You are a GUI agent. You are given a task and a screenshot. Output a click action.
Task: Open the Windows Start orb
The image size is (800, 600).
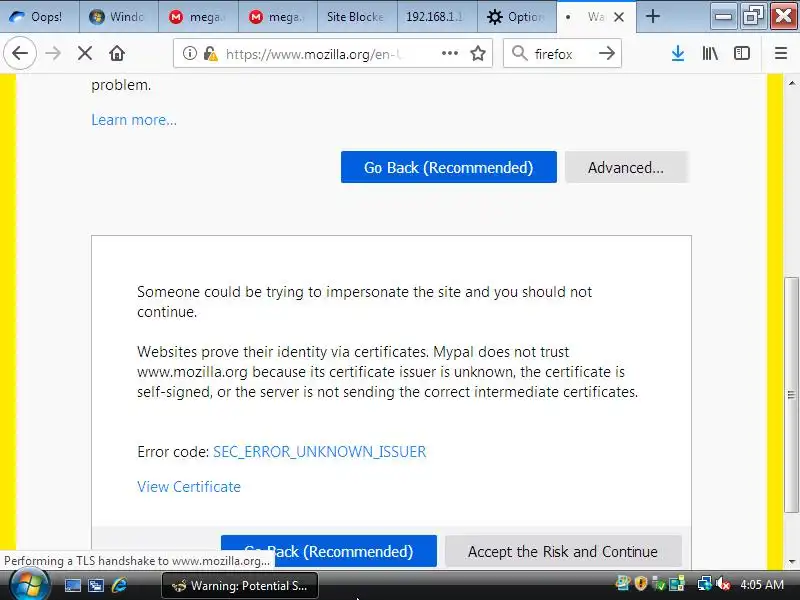coord(29,585)
